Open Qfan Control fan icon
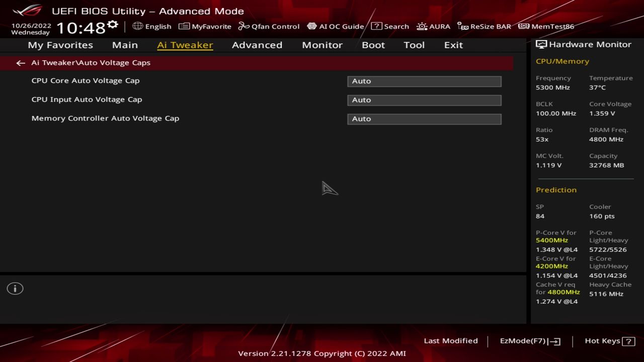The width and height of the screenshot is (644, 362). (244, 26)
